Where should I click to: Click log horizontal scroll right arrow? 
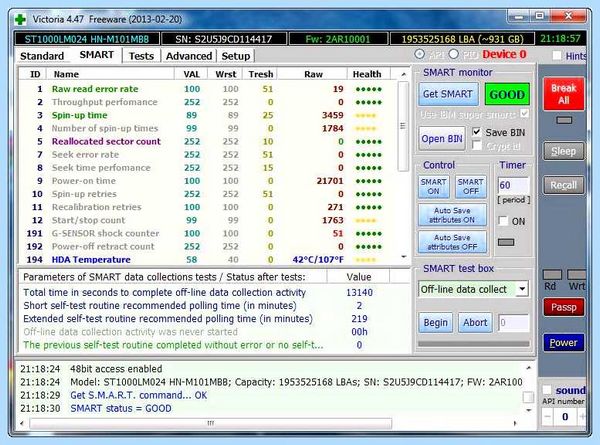tap(515, 423)
